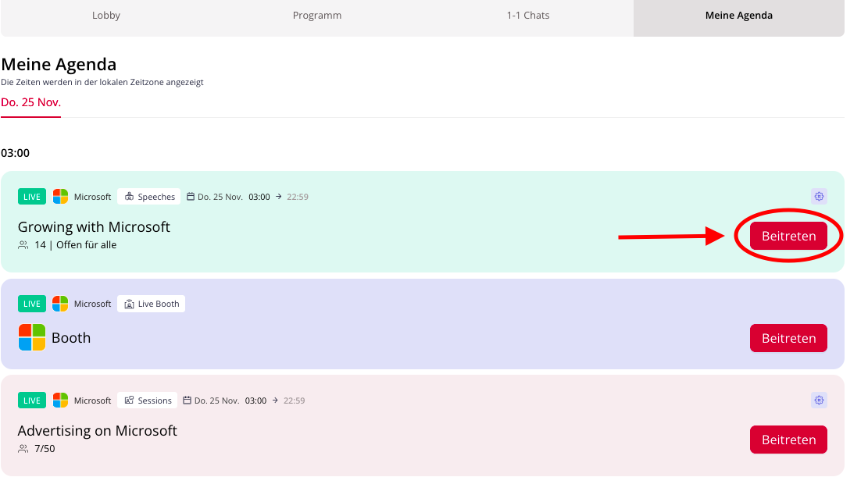The image size is (868, 502).
Task: Select the Do. 25 Nov. date tab
Action: (x=31, y=102)
